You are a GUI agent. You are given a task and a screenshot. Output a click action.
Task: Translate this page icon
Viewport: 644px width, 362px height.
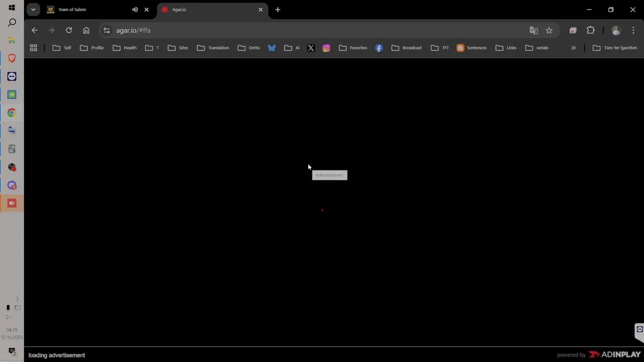(534, 30)
